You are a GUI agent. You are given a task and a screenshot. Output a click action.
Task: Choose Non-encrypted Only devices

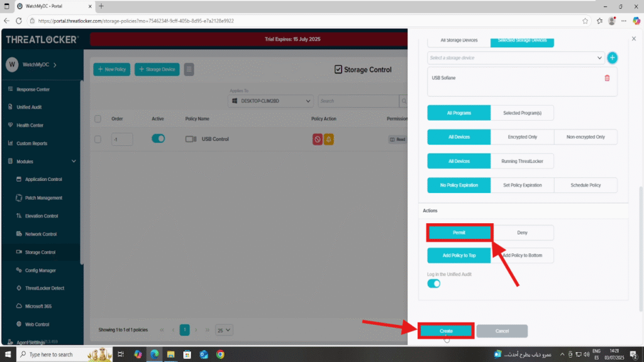coord(586,137)
